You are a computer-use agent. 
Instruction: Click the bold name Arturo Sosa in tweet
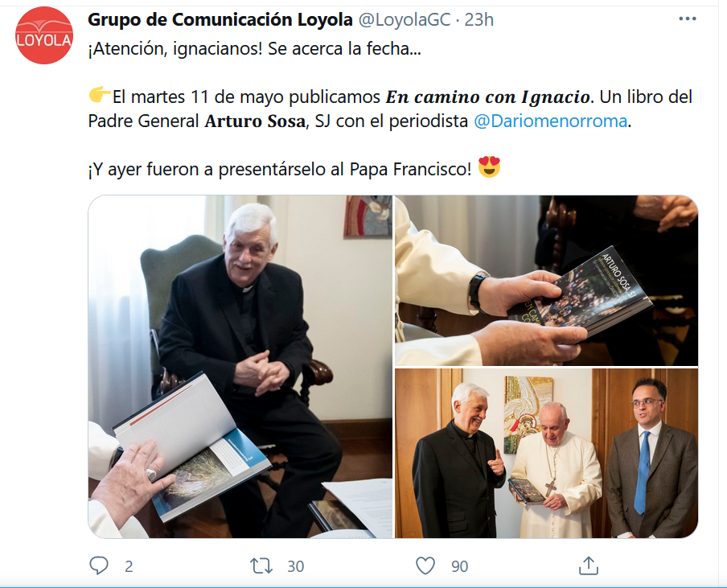point(255,121)
